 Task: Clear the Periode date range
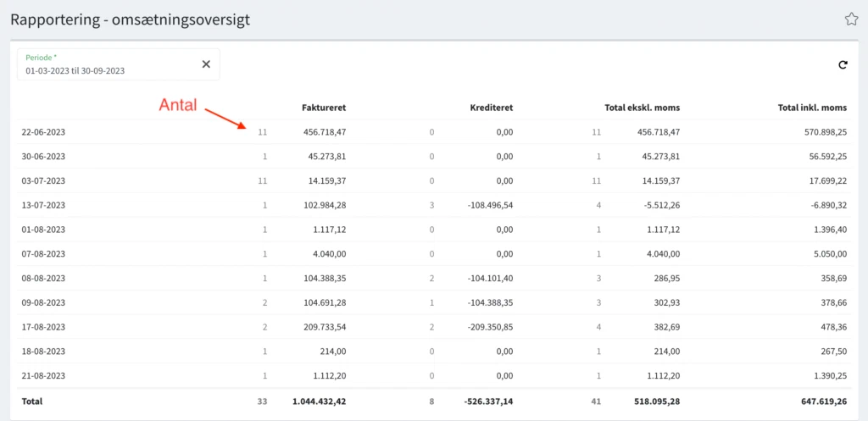click(x=206, y=64)
